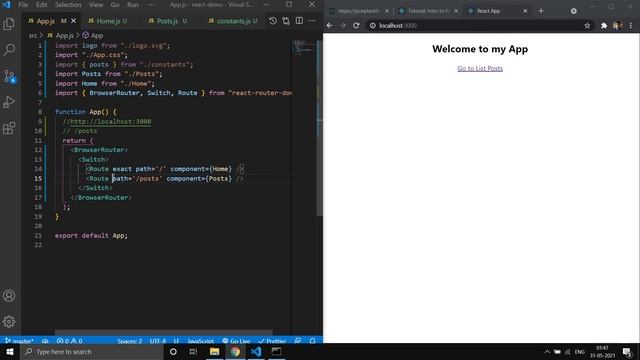Reload the browser page

pyautogui.click(x=356, y=25)
